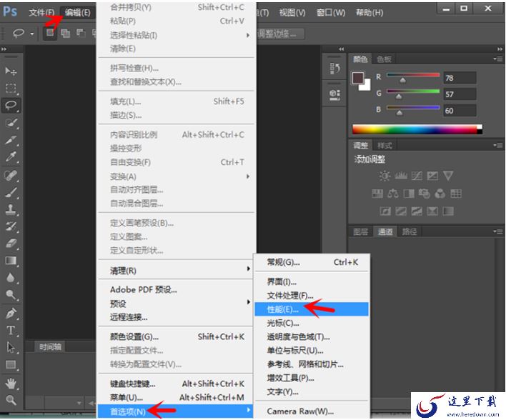Collapse the right panels with double arrows
The height and width of the screenshot is (420, 506).
pos(500,49)
